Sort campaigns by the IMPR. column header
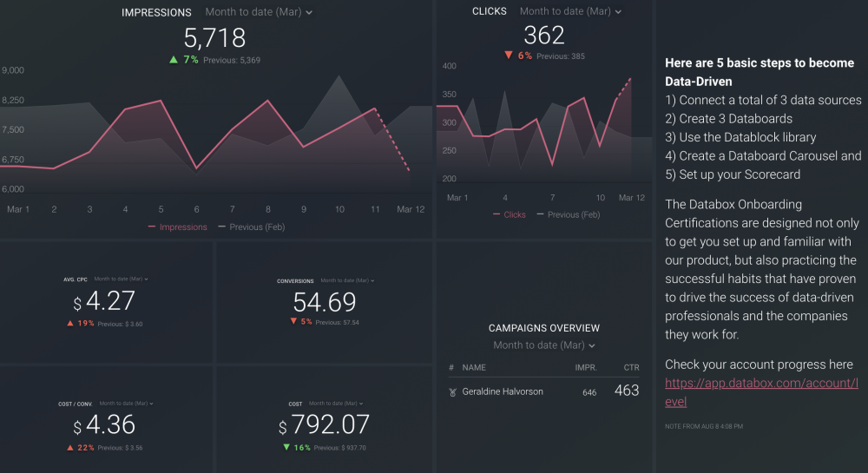Viewport: 868px width, 473px height. coord(585,368)
